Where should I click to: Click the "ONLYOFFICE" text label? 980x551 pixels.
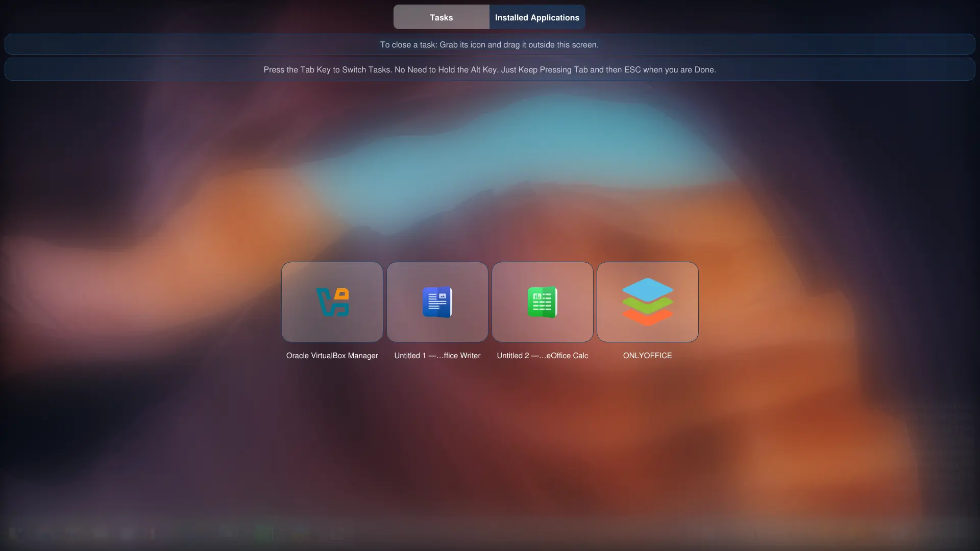[647, 356]
